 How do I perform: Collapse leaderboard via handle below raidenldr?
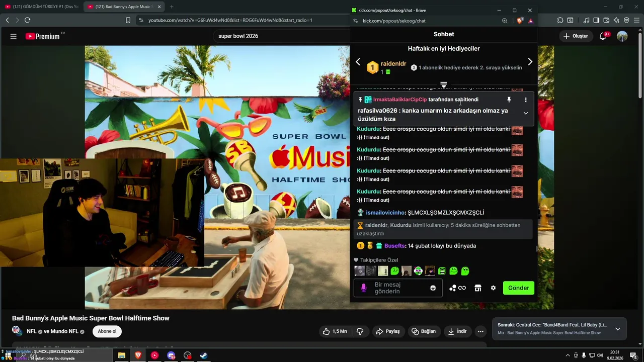[x=444, y=84]
